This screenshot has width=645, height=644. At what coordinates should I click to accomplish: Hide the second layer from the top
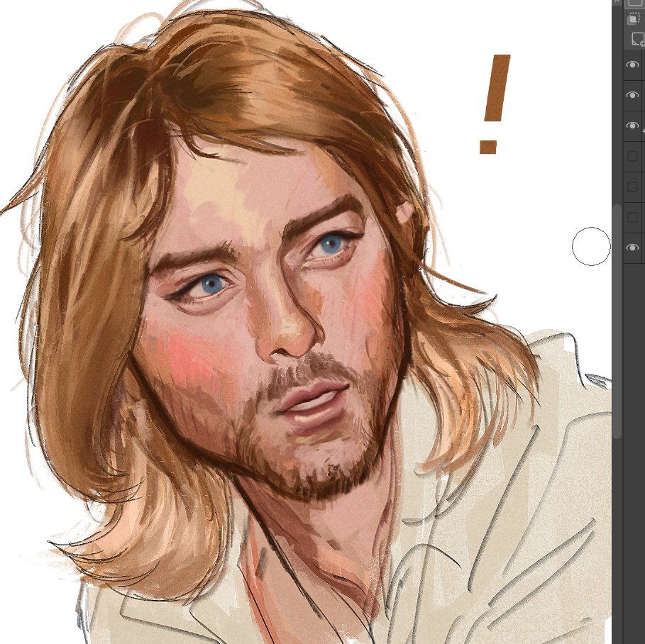click(633, 95)
